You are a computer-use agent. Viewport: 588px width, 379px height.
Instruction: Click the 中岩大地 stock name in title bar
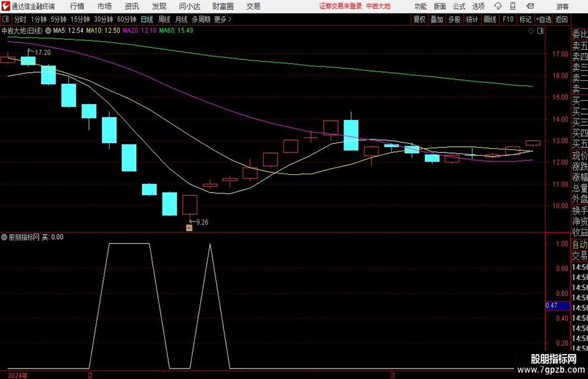378,6
